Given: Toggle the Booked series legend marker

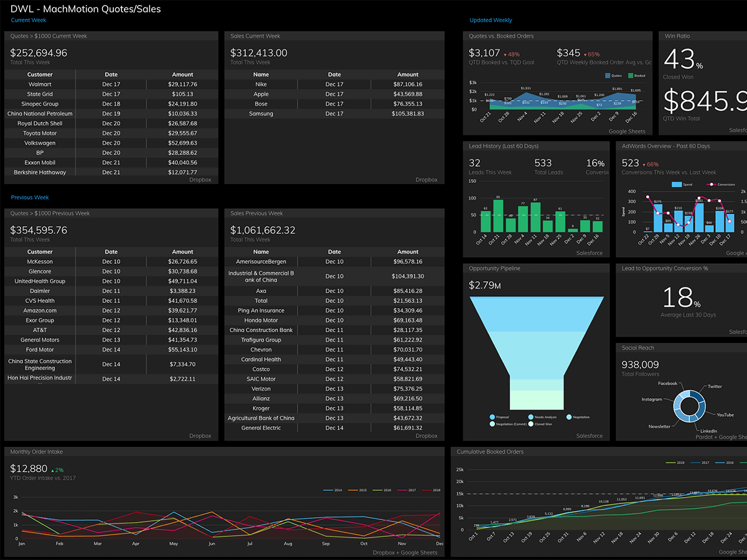Looking at the screenshot, I should click(x=631, y=75).
